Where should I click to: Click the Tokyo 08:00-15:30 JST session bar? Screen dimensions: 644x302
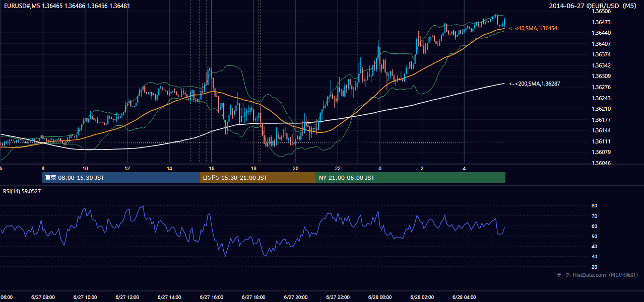click(121, 178)
